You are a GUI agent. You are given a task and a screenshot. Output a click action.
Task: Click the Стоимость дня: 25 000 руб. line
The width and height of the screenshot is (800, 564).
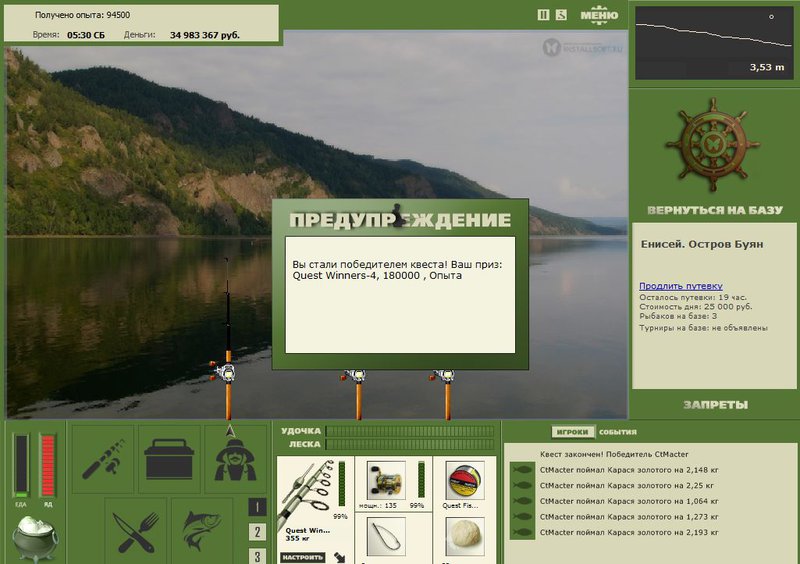tap(695, 307)
